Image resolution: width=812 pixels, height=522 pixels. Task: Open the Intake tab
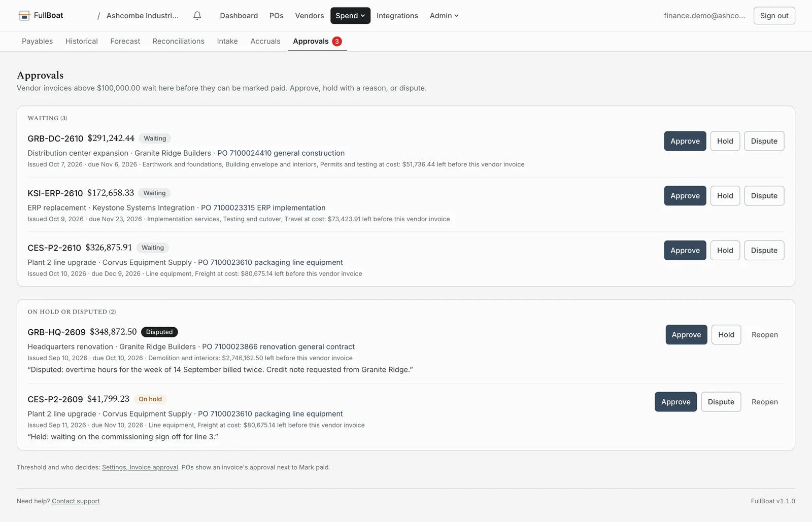pyautogui.click(x=227, y=41)
